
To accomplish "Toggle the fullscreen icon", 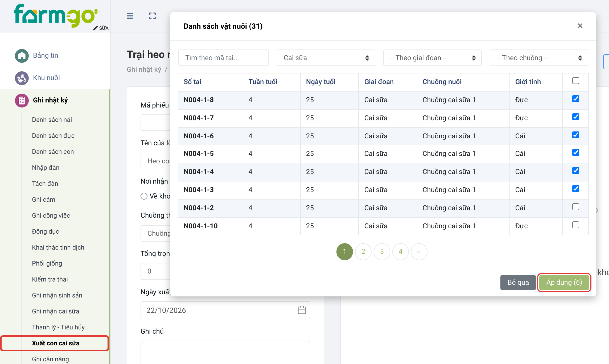I will [x=152, y=16].
